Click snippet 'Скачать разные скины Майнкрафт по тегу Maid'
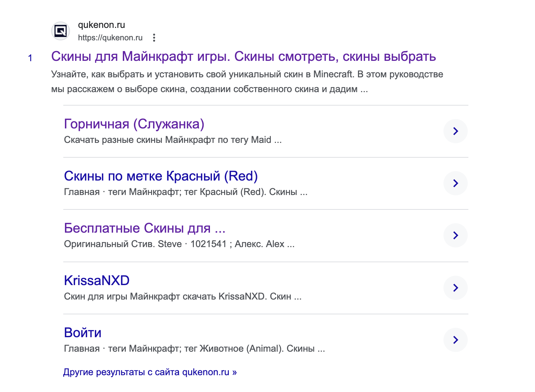535x392 pixels. pyautogui.click(x=173, y=140)
